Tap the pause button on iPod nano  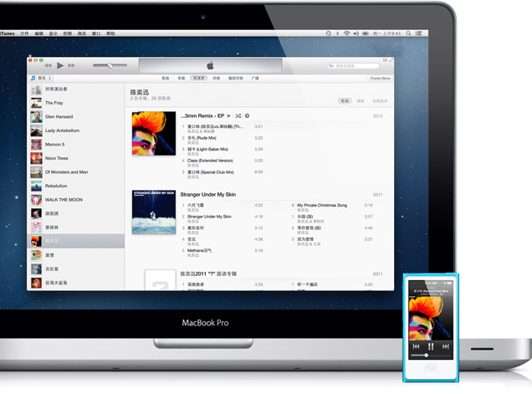coord(431,346)
